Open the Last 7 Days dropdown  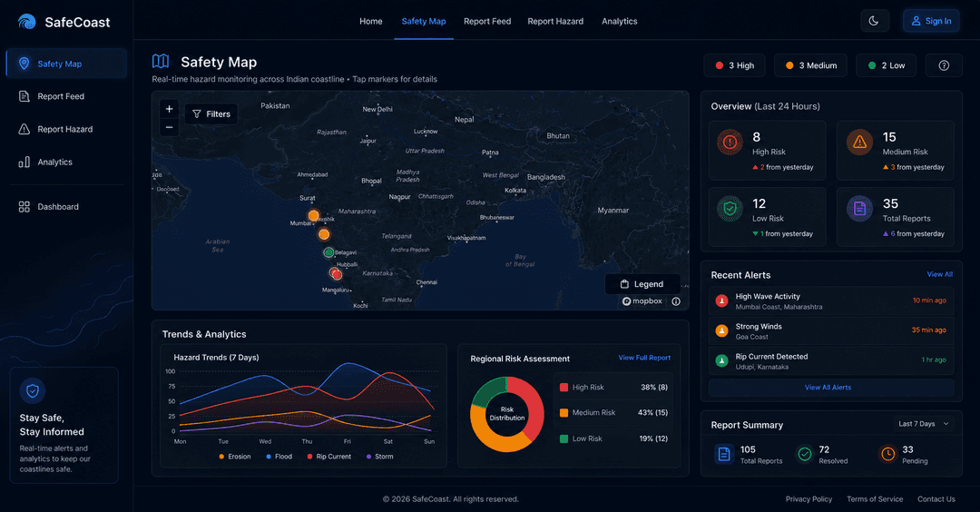pyautogui.click(x=923, y=424)
